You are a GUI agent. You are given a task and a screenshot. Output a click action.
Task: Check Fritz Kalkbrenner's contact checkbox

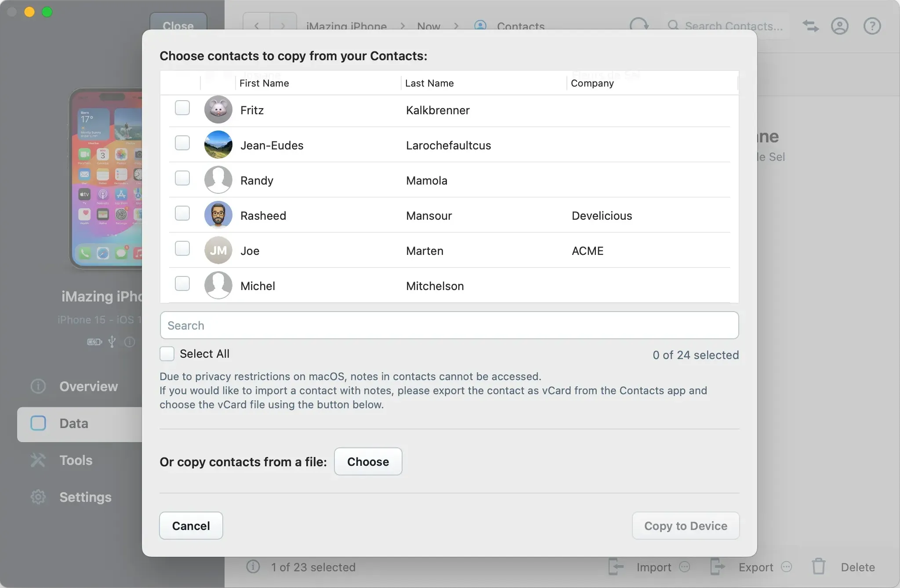tap(182, 108)
